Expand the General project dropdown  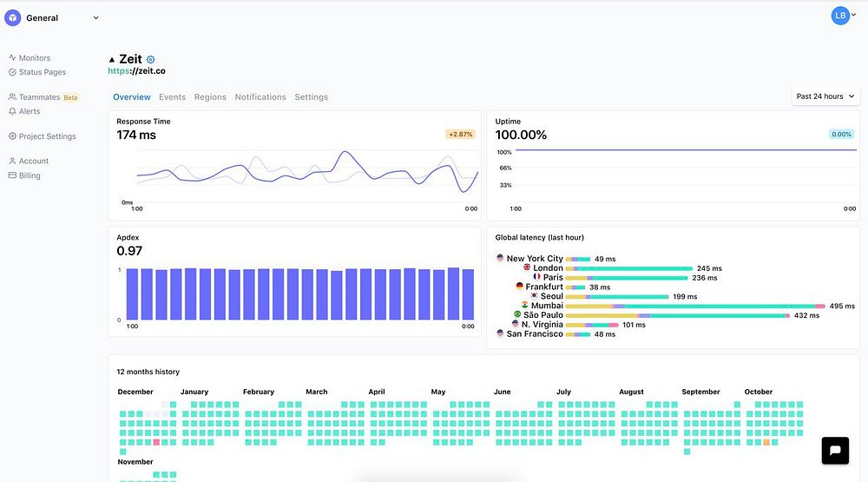click(x=95, y=17)
